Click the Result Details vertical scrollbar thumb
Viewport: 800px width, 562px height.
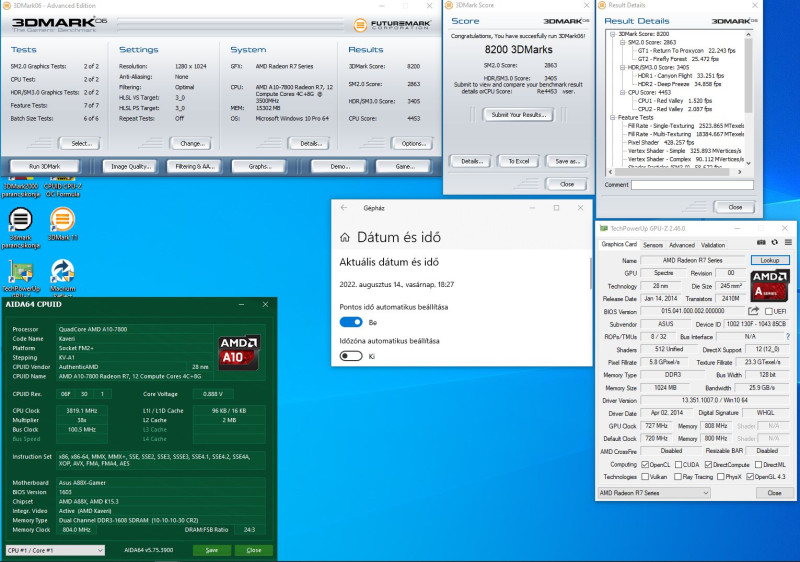pos(748,75)
